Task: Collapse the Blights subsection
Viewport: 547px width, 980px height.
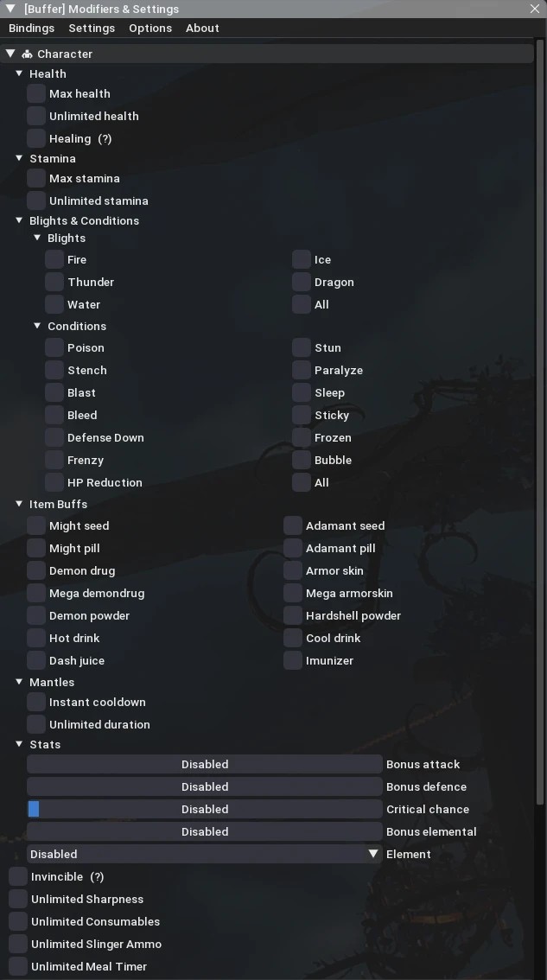Action: point(37,239)
